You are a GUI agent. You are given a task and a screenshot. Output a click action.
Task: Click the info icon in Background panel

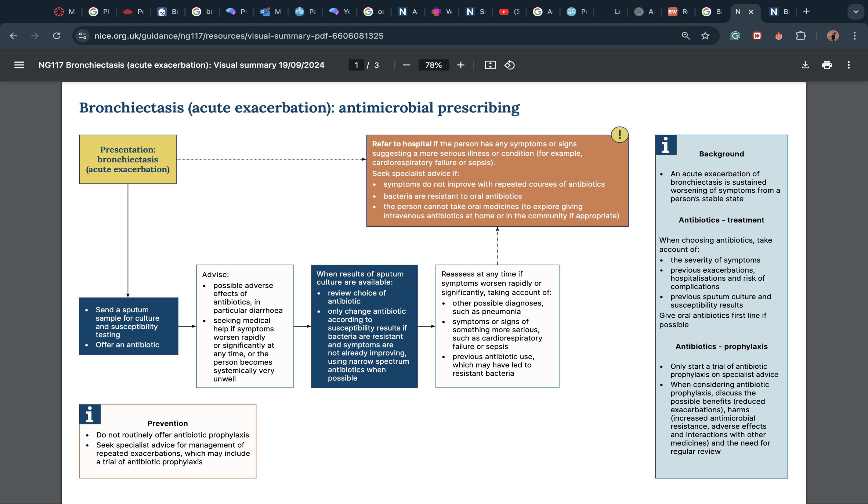(x=665, y=145)
